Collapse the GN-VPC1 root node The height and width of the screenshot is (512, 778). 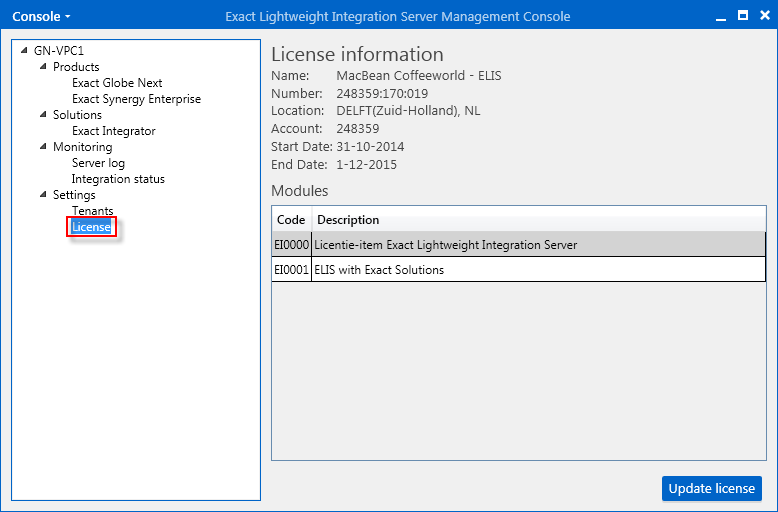(x=24, y=50)
